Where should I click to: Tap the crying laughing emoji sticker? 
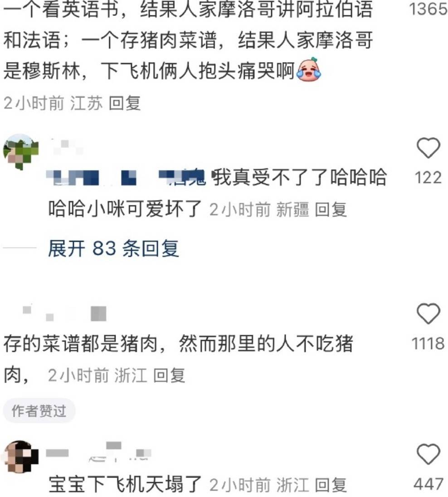(308, 69)
